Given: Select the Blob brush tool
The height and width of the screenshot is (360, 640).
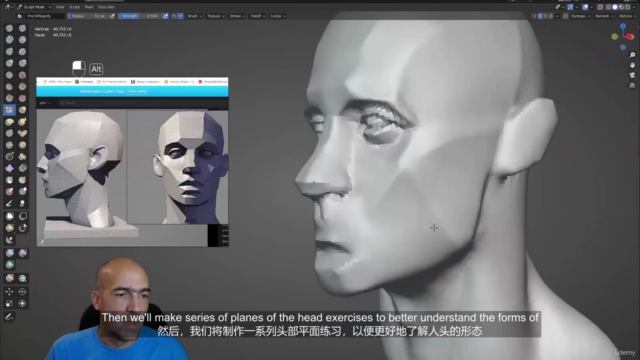Looking at the screenshot, I should point(22,63).
